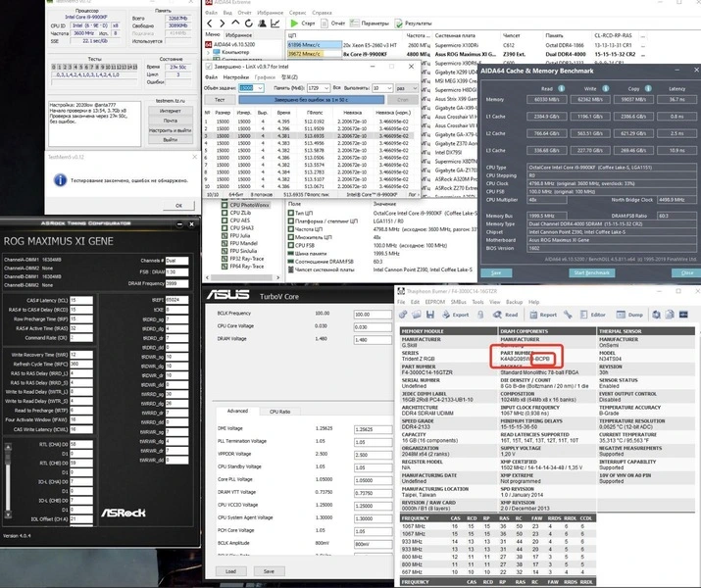Screen dimensions: 701x588
Task: Click Thaiphoon Burner Export icon
Action: coord(456,315)
